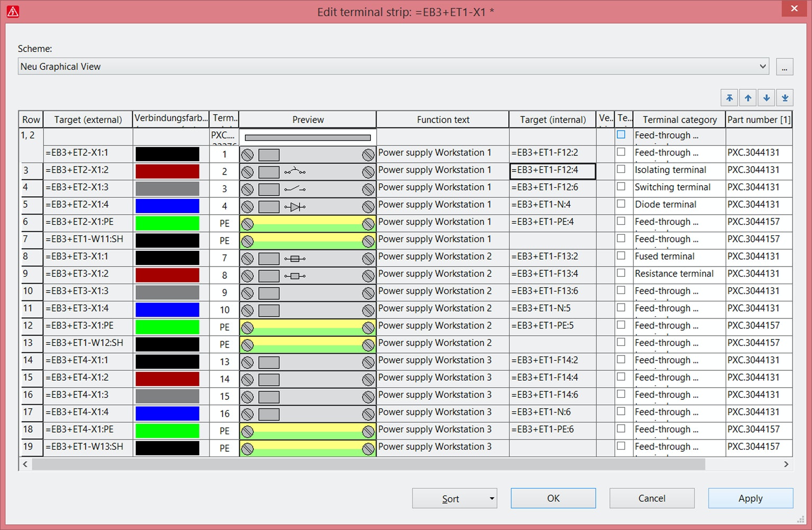Open the Neu Graphical View scheme dropdown

click(762, 66)
